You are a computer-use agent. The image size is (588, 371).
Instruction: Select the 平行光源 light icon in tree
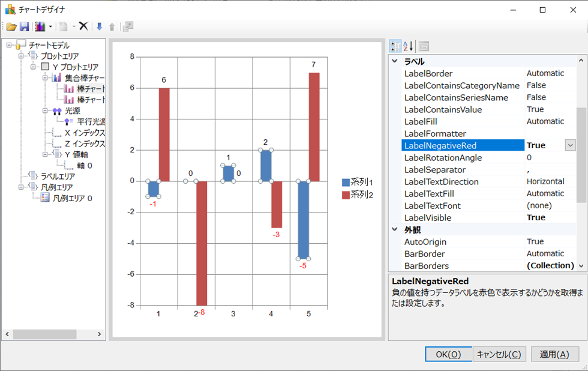point(69,121)
